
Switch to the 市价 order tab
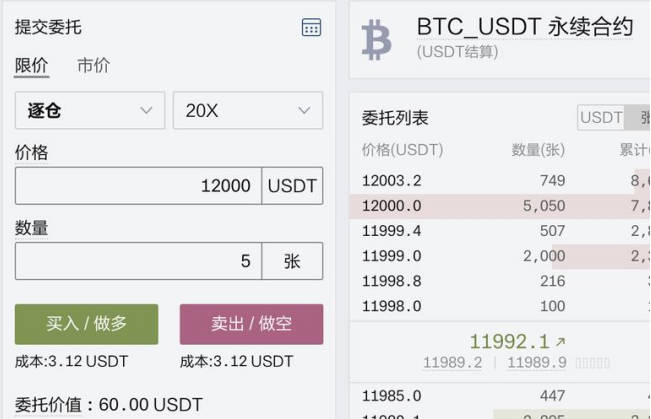[93, 66]
